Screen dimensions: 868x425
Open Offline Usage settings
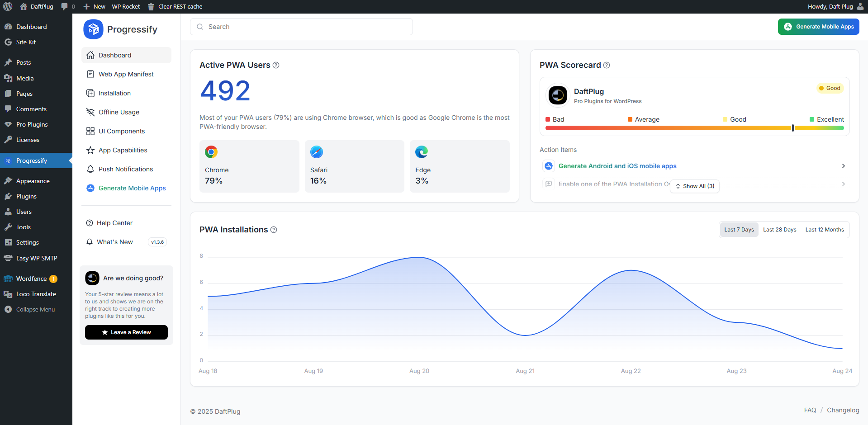[119, 112]
